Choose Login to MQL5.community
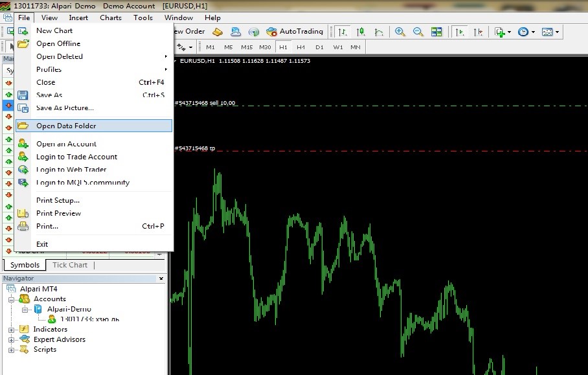The width and height of the screenshot is (588, 375). (94, 182)
